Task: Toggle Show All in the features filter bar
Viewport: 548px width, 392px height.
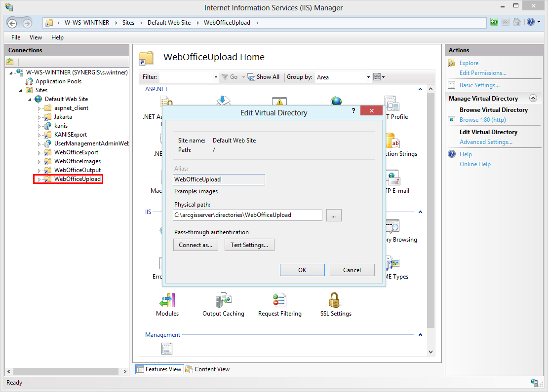Action: click(x=264, y=76)
